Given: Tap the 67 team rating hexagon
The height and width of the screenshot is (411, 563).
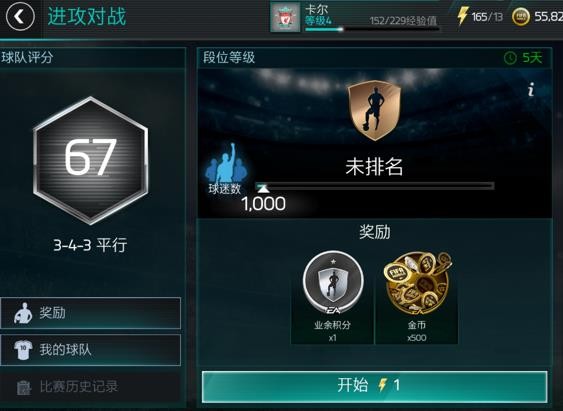Looking at the screenshot, I should (x=90, y=160).
